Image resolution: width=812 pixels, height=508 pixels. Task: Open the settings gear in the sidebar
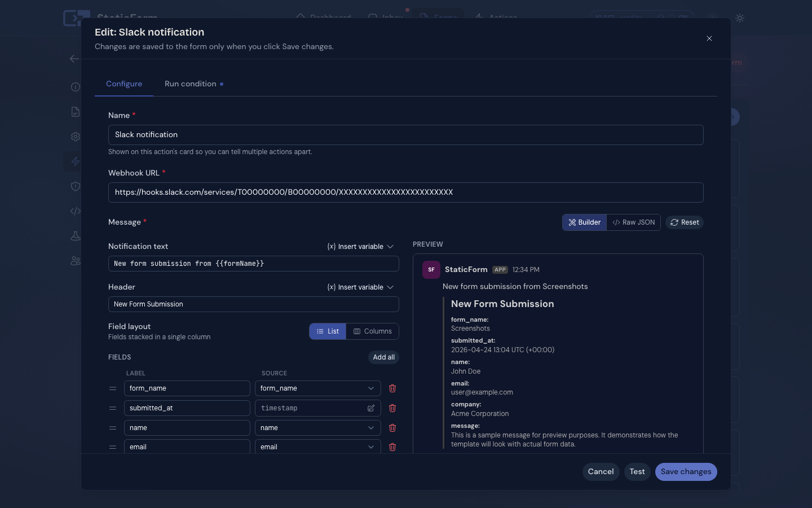click(76, 137)
